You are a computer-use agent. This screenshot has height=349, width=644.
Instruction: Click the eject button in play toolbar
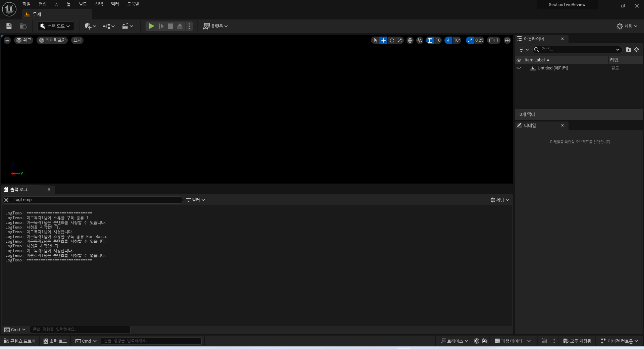click(180, 26)
